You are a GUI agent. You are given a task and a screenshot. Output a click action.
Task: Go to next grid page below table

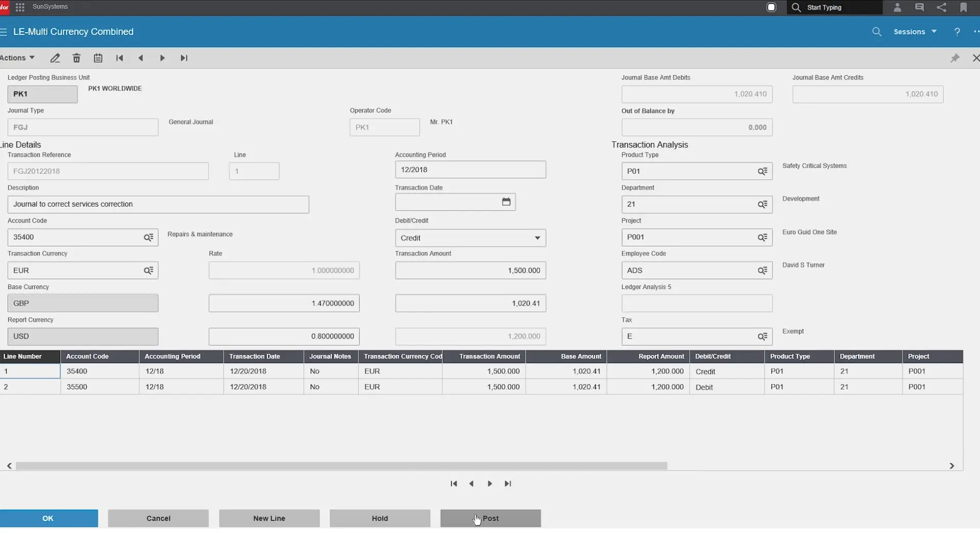coord(489,484)
